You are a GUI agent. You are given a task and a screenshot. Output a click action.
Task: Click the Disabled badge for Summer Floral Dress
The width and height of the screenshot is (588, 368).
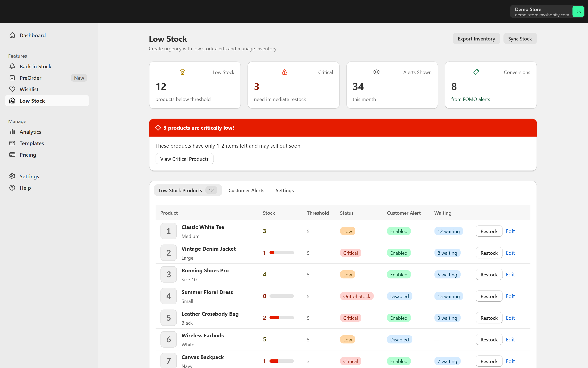tap(399, 296)
